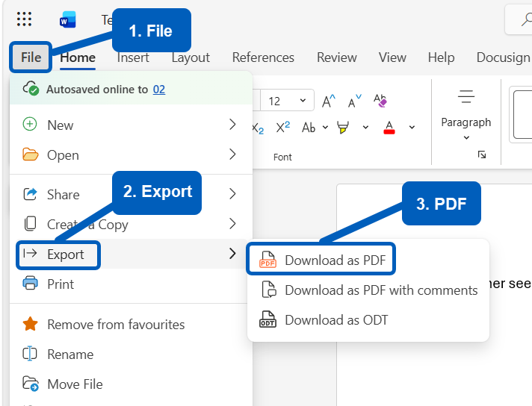This screenshot has width=532, height=406.
Task: Open the Docusign tab
Action: click(504, 57)
